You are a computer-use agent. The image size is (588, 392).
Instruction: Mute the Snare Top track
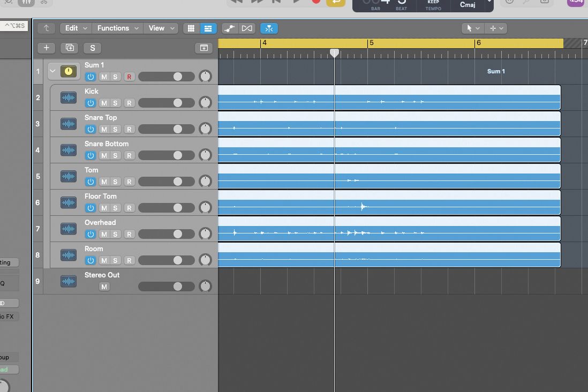point(104,129)
